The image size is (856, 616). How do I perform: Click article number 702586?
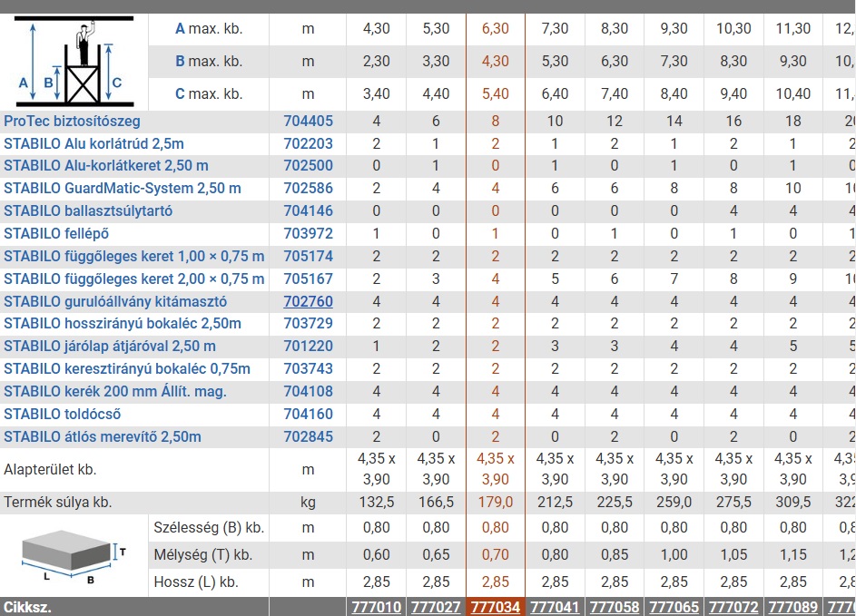(308, 188)
